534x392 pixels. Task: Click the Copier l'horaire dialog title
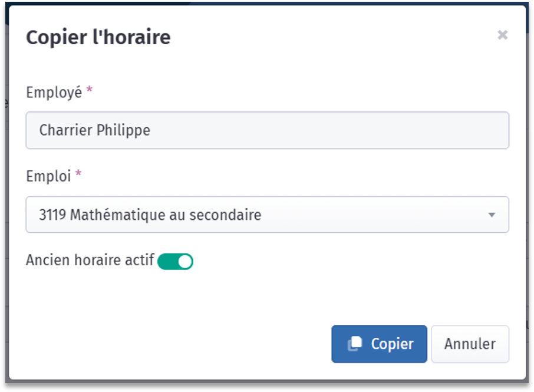coord(98,37)
